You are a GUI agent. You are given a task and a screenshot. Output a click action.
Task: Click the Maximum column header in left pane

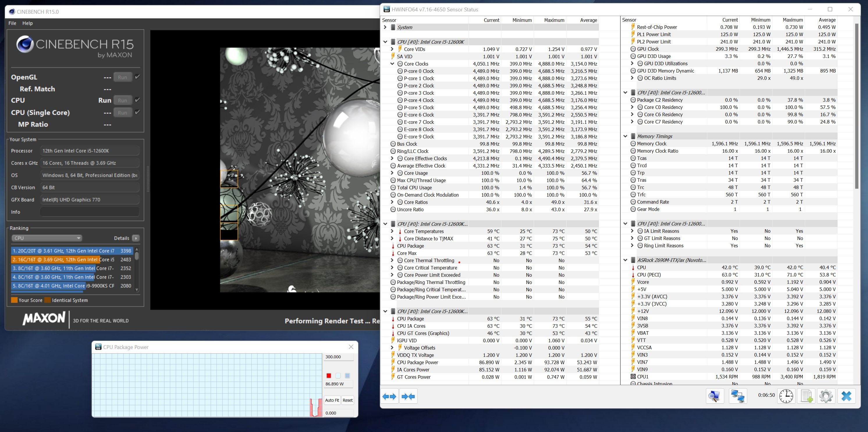point(550,20)
